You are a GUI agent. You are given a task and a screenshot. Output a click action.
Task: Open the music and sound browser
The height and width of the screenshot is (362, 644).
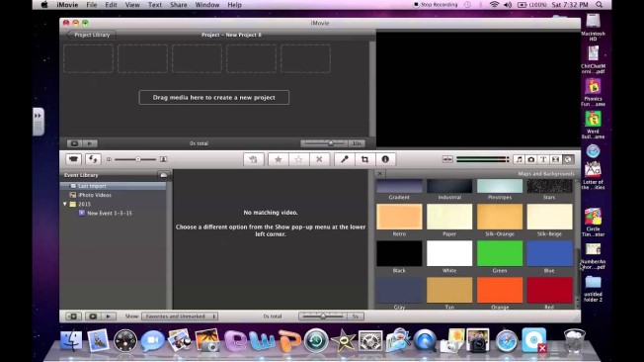519,159
